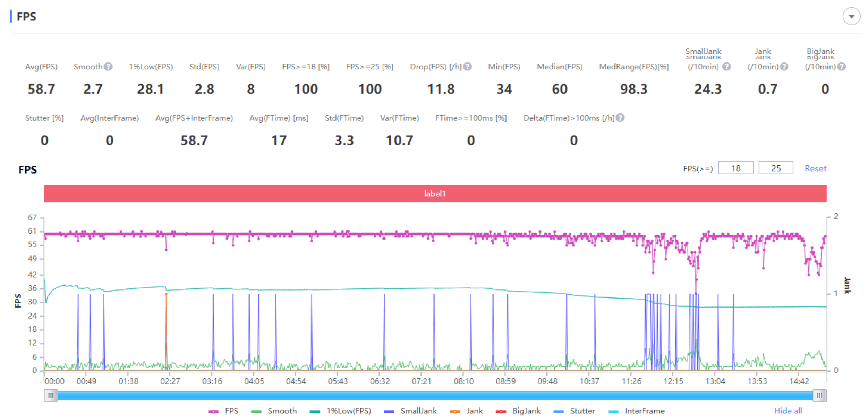The width and height of the screenshot is (868, 420).
Task: Click Hide all link under chart
Action: 788,411
